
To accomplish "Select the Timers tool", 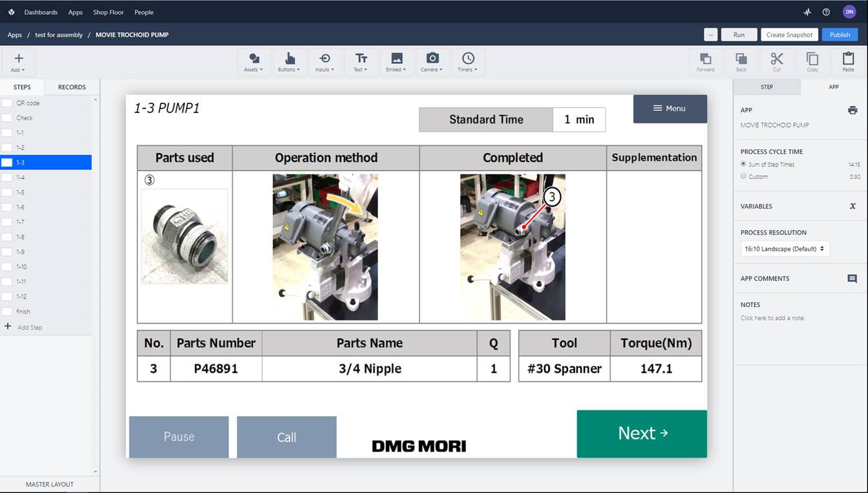I will point(467,61).
